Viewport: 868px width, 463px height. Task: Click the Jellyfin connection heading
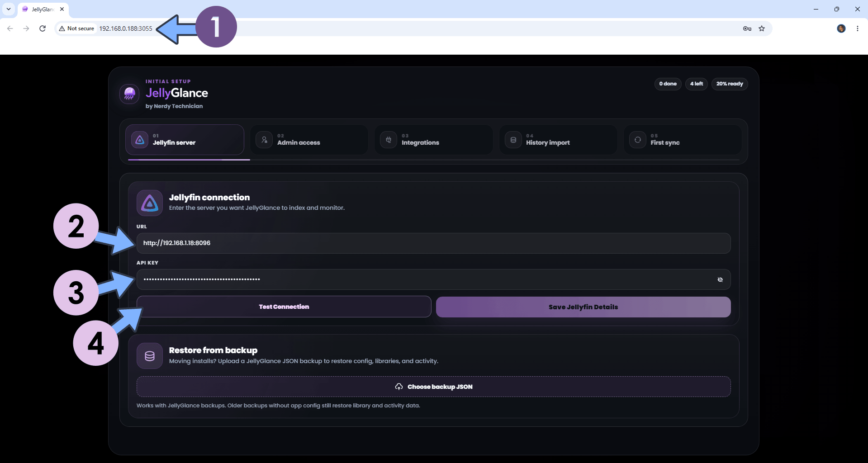[x=209, y=198]
